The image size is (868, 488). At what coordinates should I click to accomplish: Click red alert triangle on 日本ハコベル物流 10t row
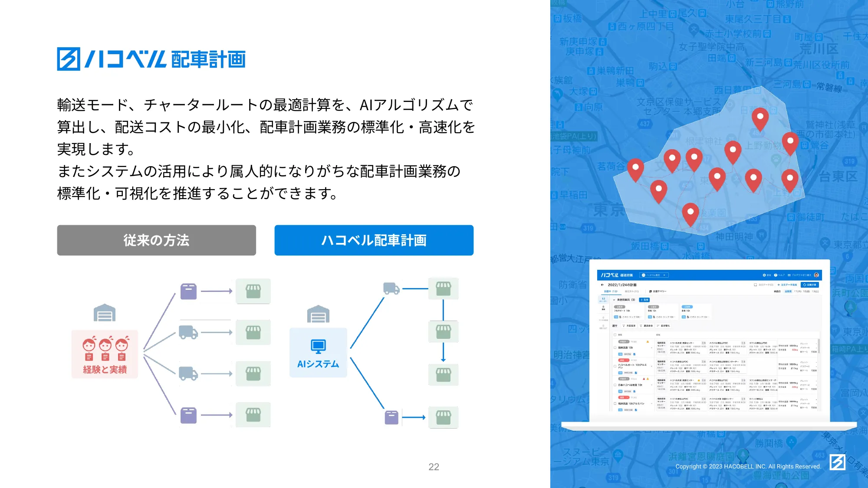pyautogui.click(x=644, y=379)
